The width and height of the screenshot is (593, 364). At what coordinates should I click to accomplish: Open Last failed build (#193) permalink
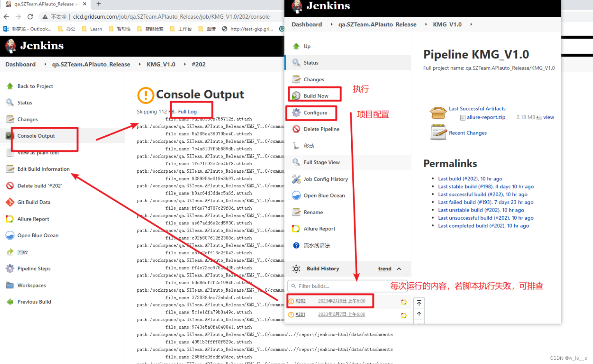click(x=486, y=202)
